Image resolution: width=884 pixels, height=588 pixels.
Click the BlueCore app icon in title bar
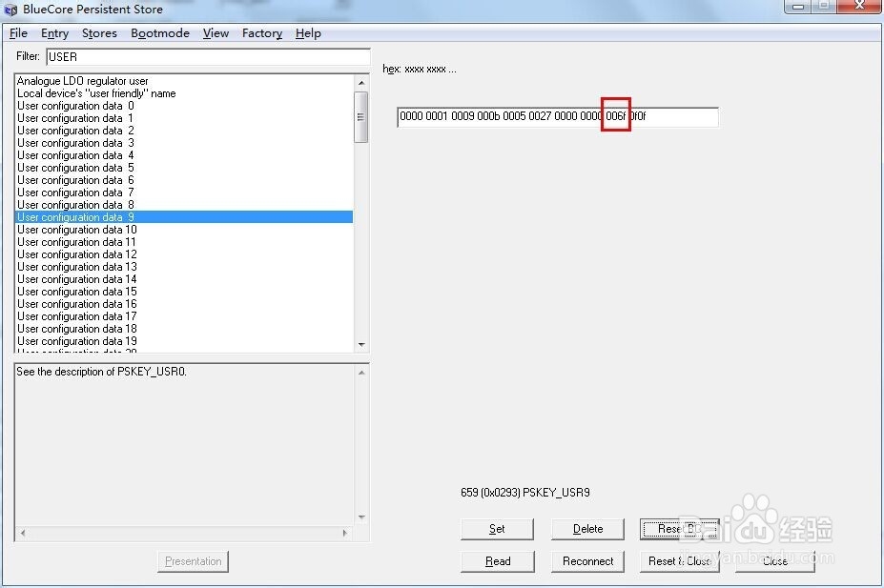10,10
